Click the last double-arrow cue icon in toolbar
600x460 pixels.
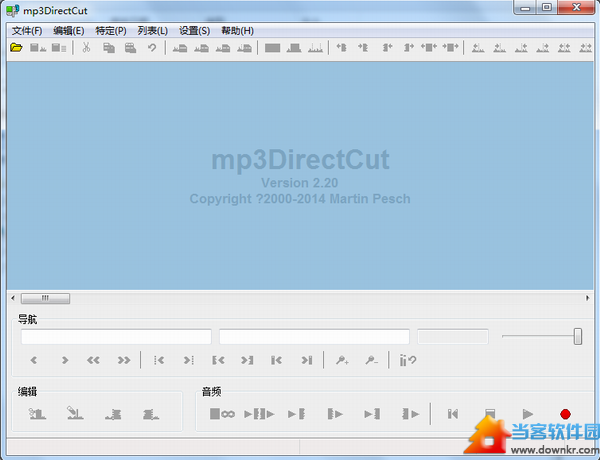pos(585,48)
